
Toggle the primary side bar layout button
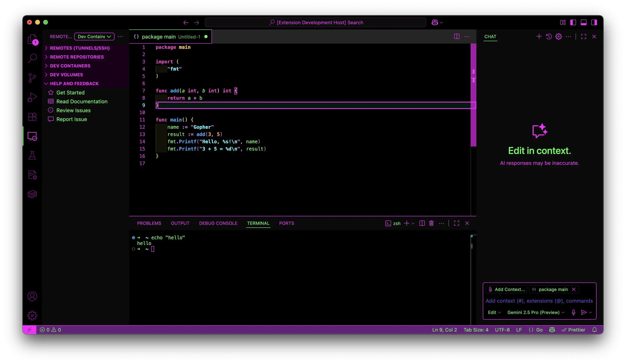(573, 22)
